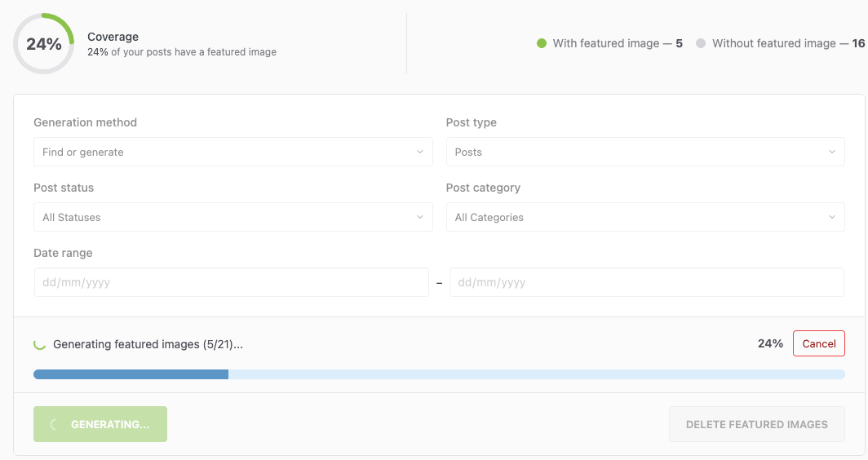Click the green loading spinner beside the generating text
This screenshot has height=460, width=868.
[x=39, y=344]
